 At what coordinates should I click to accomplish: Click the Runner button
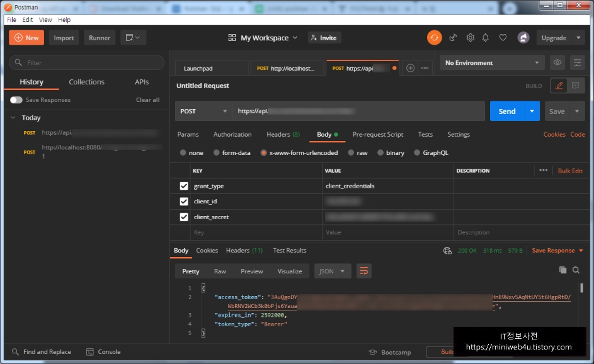click(x=100, y=38)
